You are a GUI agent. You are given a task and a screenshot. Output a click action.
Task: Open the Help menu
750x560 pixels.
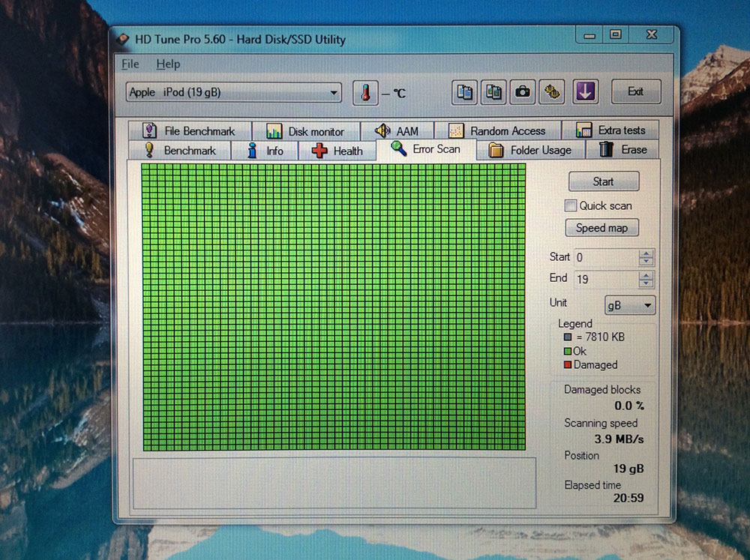(168, 64)
